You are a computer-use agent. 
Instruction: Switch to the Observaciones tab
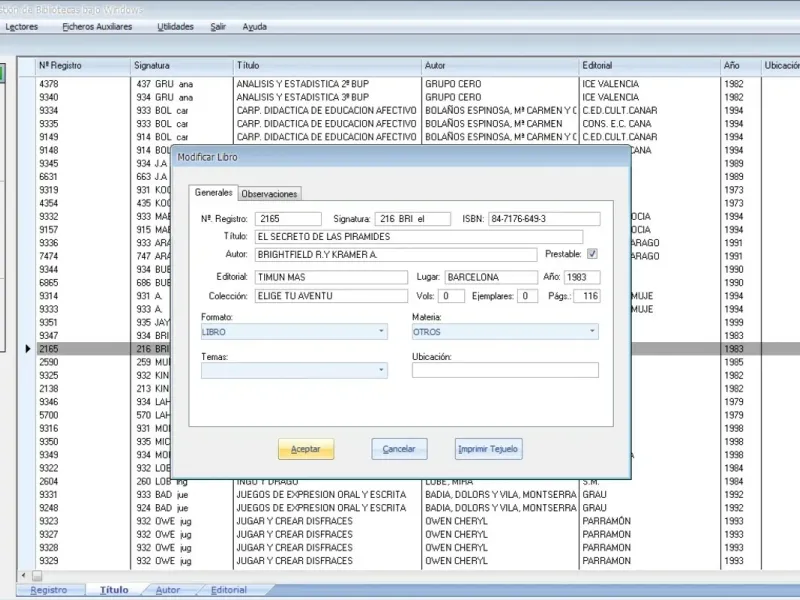coord(269,194)
